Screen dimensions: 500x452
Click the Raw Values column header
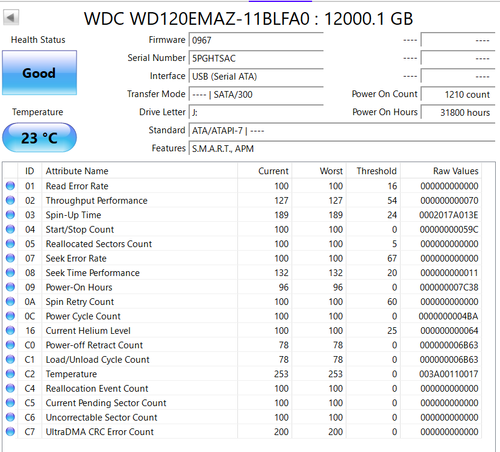(x=441, y=171)
